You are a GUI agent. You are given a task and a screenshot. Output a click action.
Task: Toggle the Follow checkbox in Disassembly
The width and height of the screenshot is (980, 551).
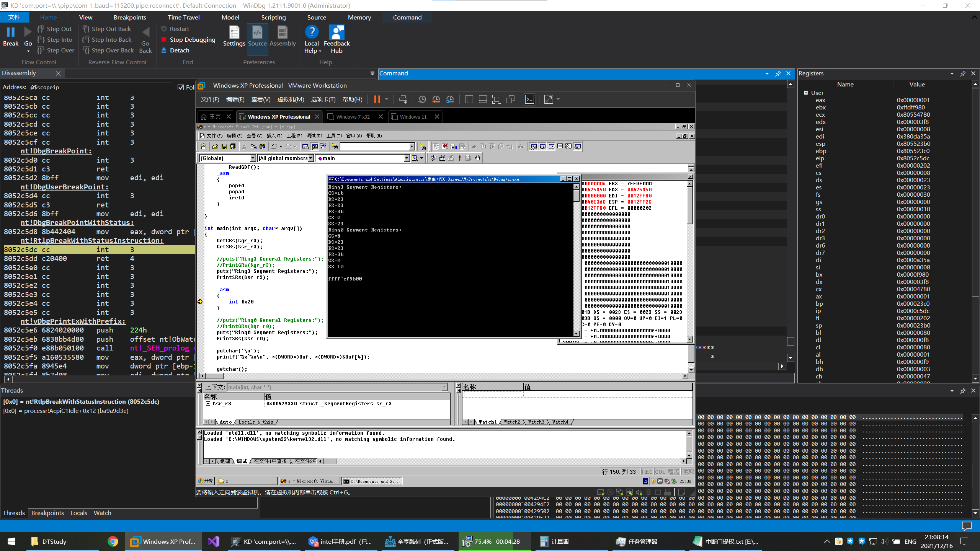click(x=181, y=88)
